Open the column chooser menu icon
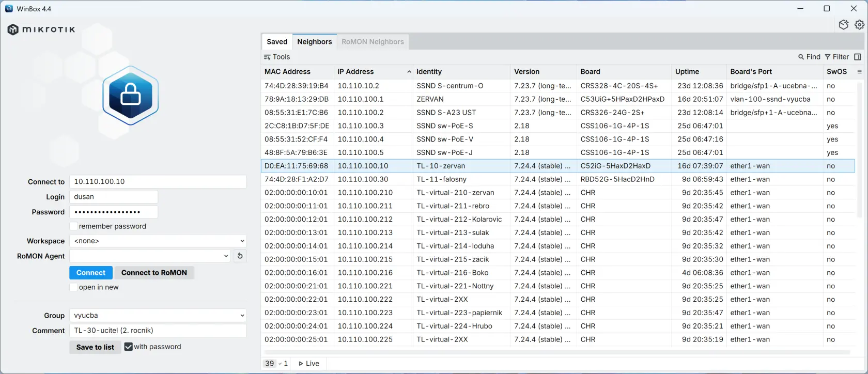The height and width of the screenshot is (374, 868). tap(860, 72)
